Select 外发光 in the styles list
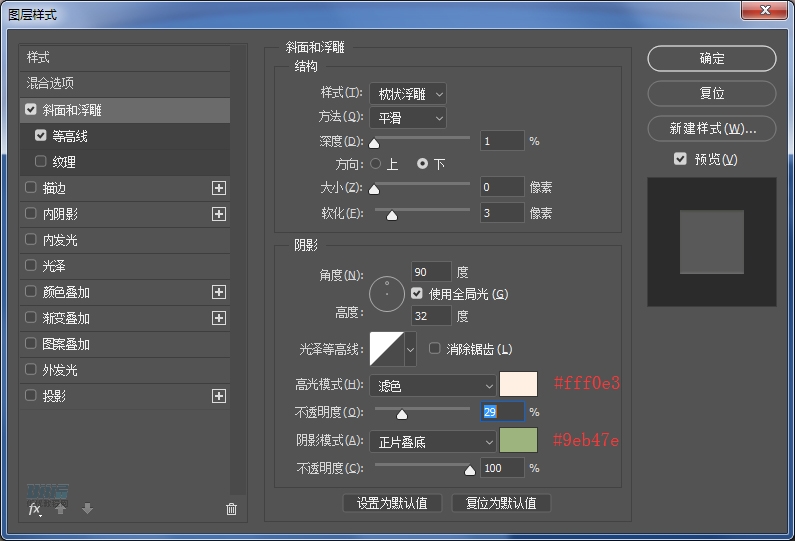This screenshot has width=795, height=541. click(x=59, y=370)
